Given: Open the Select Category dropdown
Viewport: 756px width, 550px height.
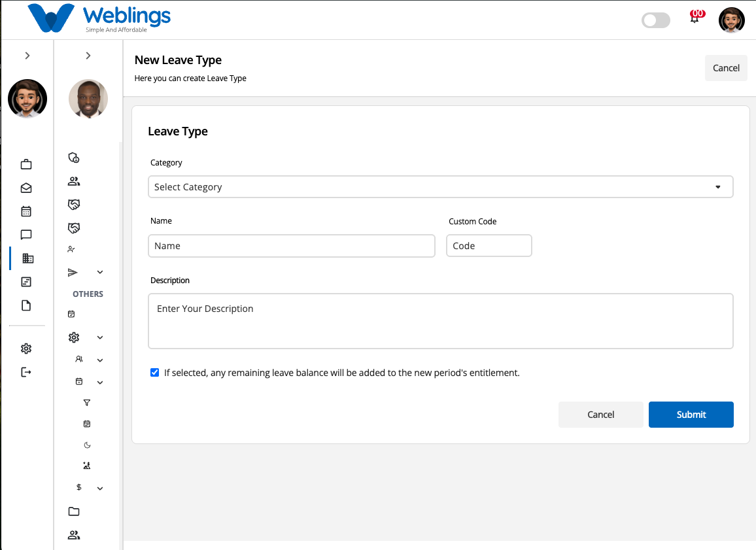Looking at the screenshot, I should click(x=441, y=187).
